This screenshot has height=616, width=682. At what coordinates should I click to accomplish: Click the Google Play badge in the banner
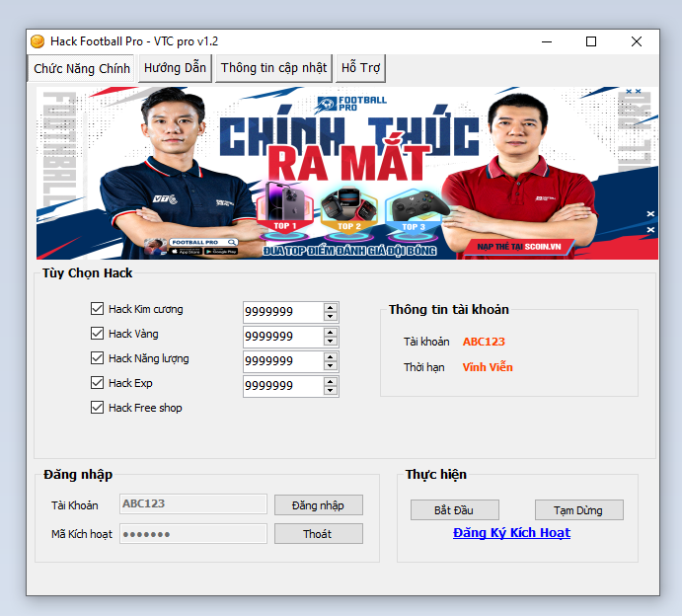220,251
